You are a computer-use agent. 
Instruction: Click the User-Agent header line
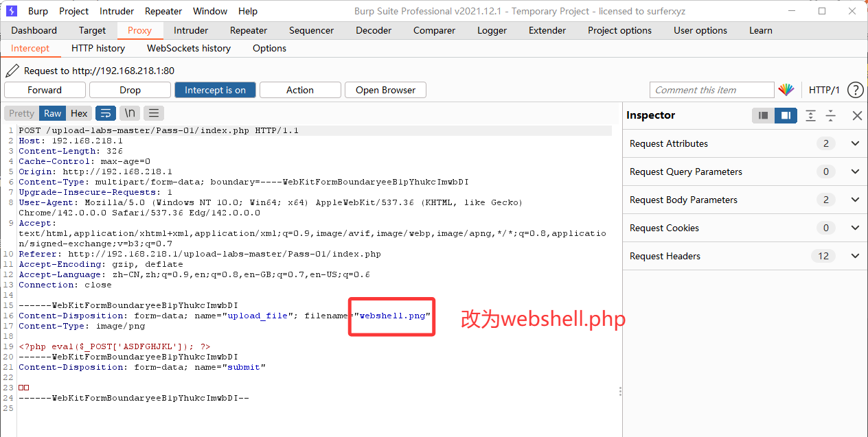[271, 207]
